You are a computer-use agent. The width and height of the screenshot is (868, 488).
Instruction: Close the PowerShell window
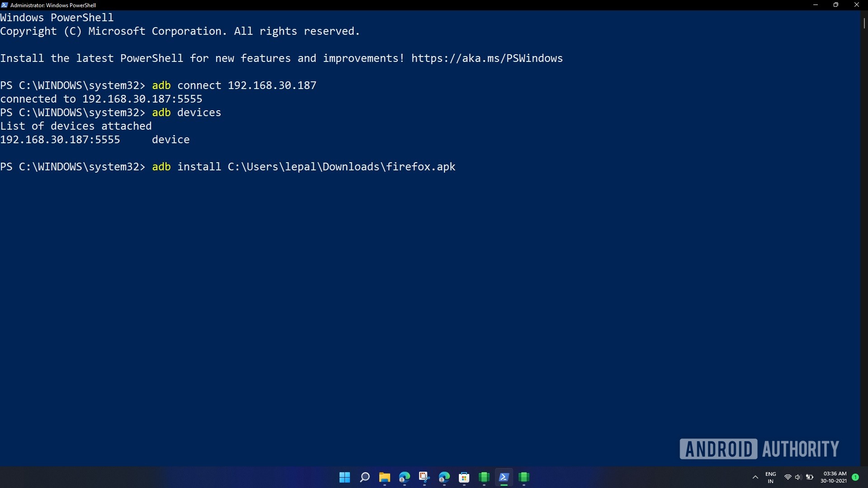coord(857,5)
